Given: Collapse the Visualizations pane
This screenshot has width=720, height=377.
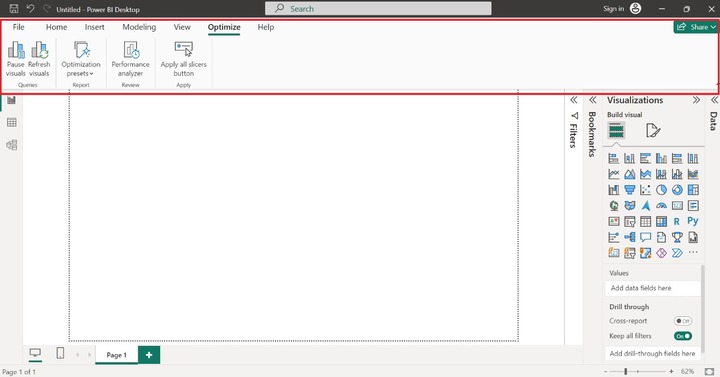Looking at the screenshot, I should tap(696, 100).
